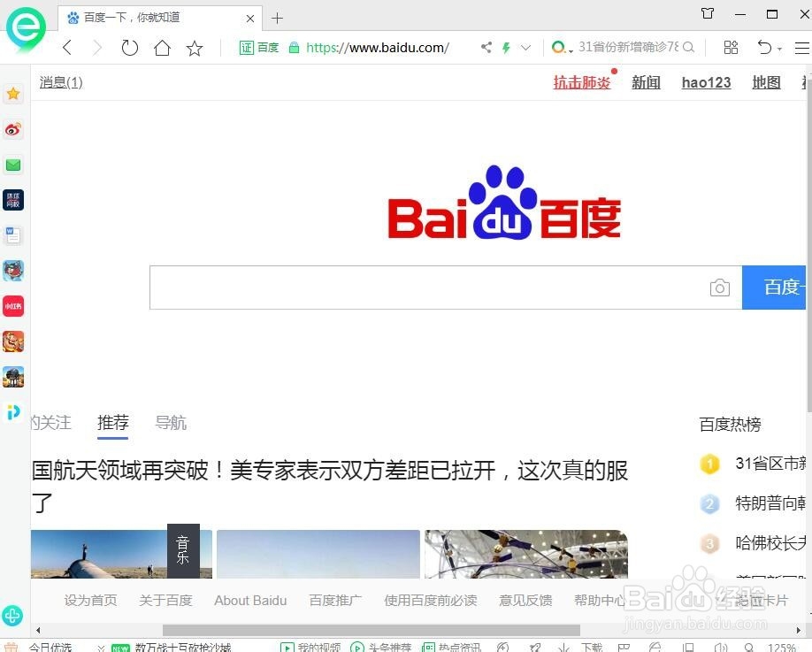The width and height of the screenshot is (812, 652).
Task: Switch to the 关注 tab
Action: pos(50,423)
